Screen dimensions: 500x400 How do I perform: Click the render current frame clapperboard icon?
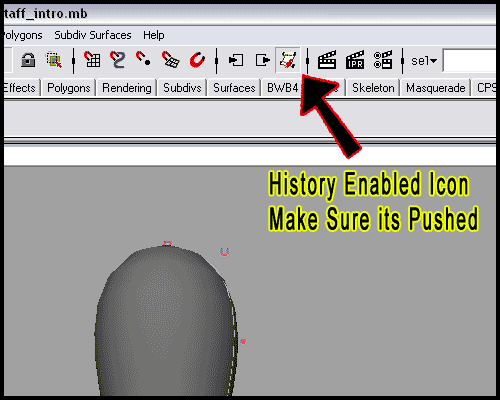tap(327, 60)
